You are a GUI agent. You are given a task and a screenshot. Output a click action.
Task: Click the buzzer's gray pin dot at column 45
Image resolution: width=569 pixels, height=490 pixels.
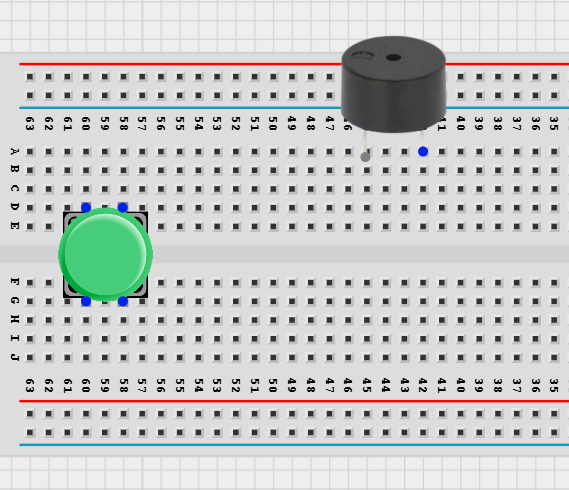[x=365, y=157]
